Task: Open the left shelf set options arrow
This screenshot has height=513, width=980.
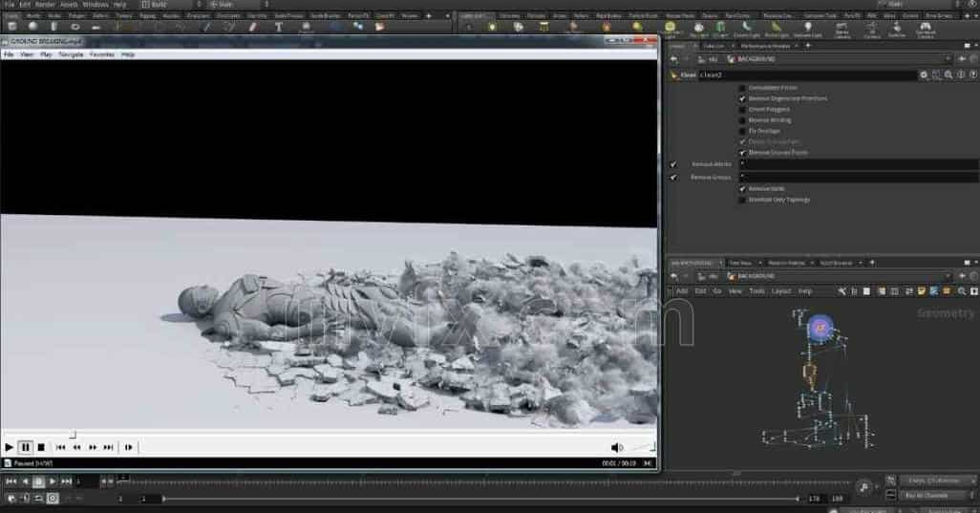Action: click(x=448, y=15)
